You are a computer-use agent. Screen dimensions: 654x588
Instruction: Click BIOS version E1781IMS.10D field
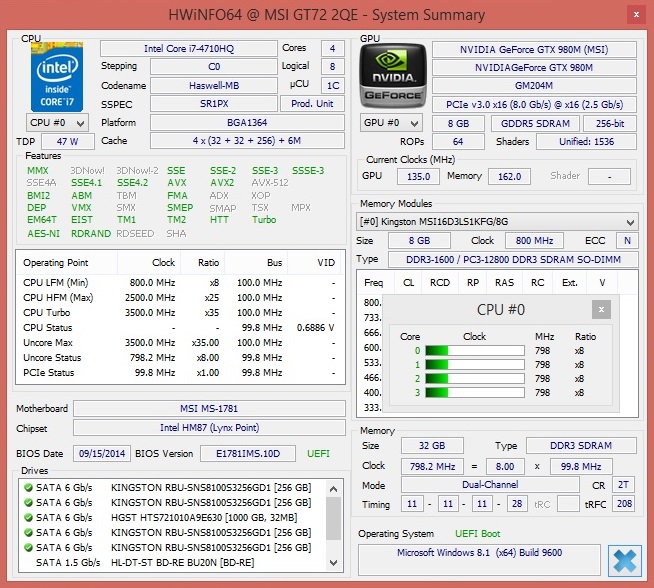pos(248,453)
